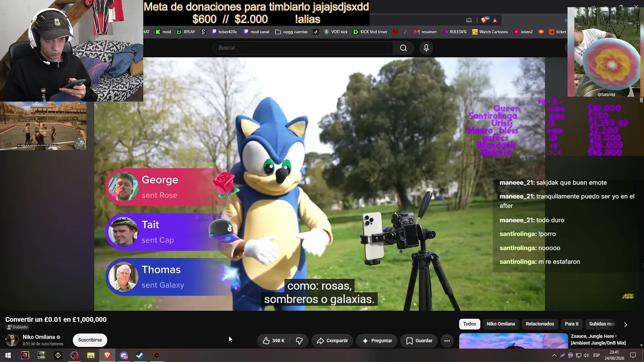Open Discord from the taskbar

124,355
